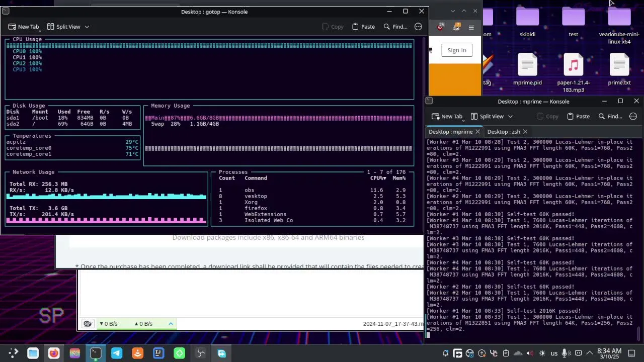This screenshot has height=362, width=644.
Task: Switch to the Desktop : zsh tab
Action: pos(504,132)
